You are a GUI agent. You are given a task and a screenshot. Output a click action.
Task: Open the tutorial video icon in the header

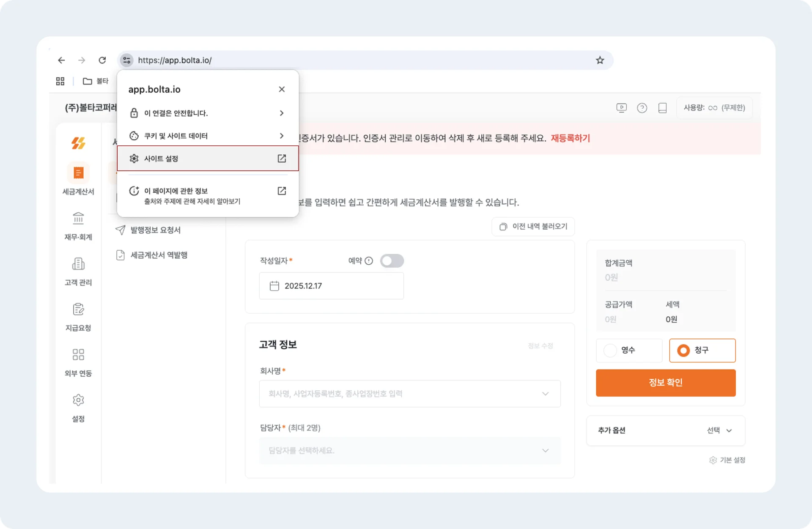[x=622, y=108]
